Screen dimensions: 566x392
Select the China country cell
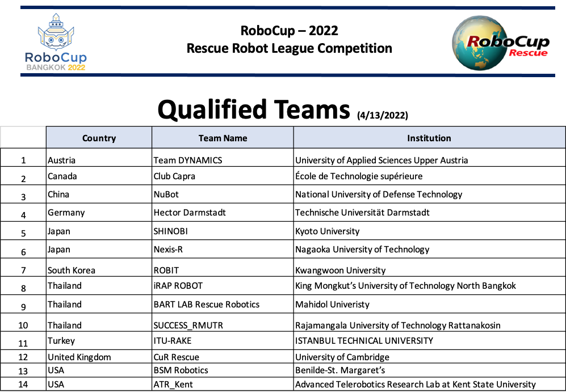click(99, 194)
